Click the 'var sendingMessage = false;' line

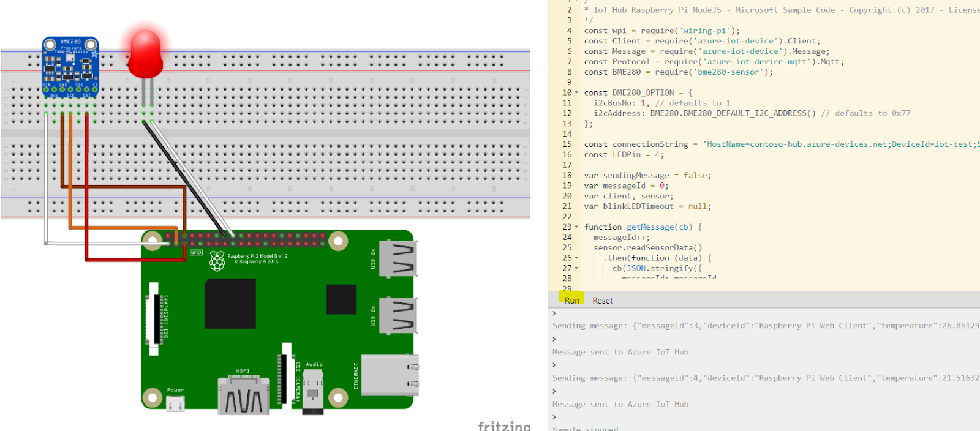pos(647,175)
